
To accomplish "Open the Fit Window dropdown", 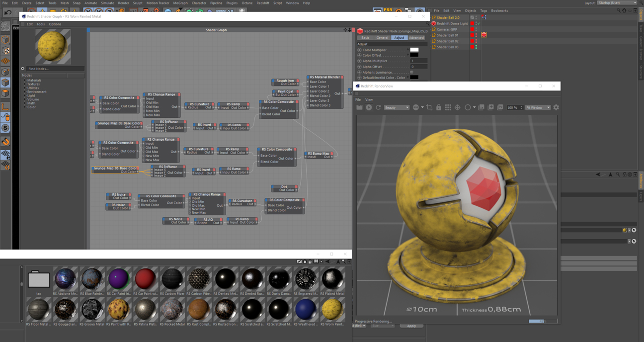I will coord(538,107).
